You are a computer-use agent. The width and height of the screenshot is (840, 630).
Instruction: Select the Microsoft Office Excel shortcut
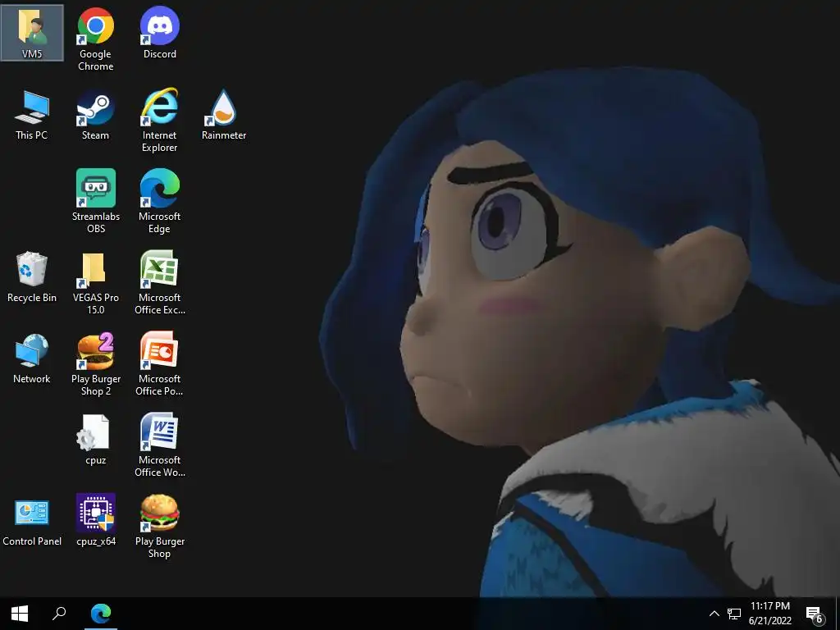click(x=160, y=283)
